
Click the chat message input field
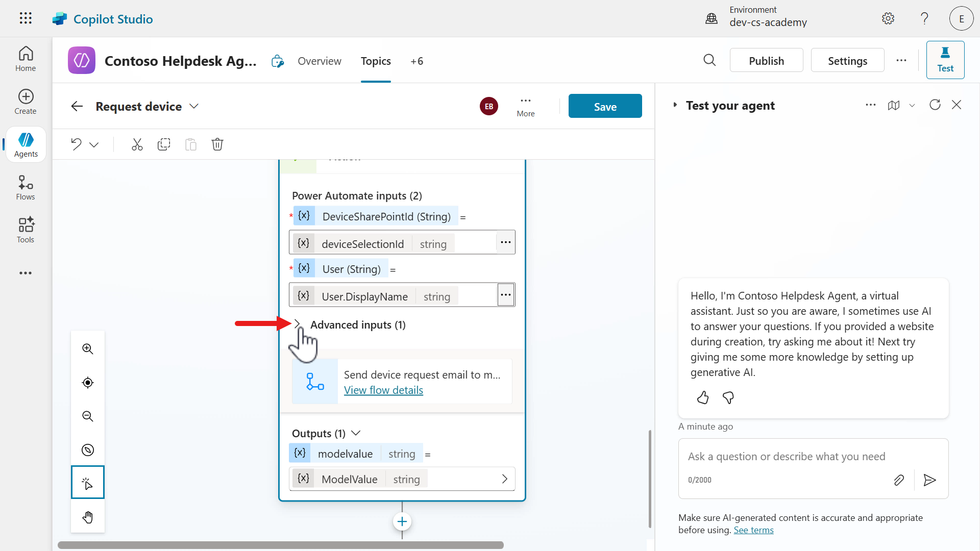786,457
